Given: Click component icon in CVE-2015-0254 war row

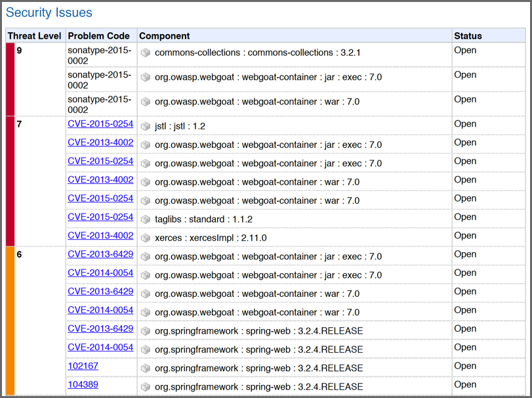Looking at the screenshot, I should 146,201.
